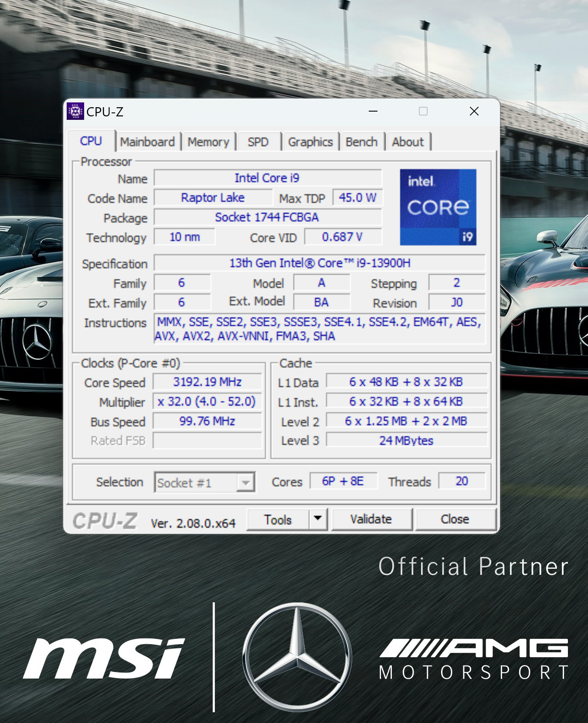The image size is (588, 723).
Task: Open the Tools button
Action: click(x=278, y=519)
